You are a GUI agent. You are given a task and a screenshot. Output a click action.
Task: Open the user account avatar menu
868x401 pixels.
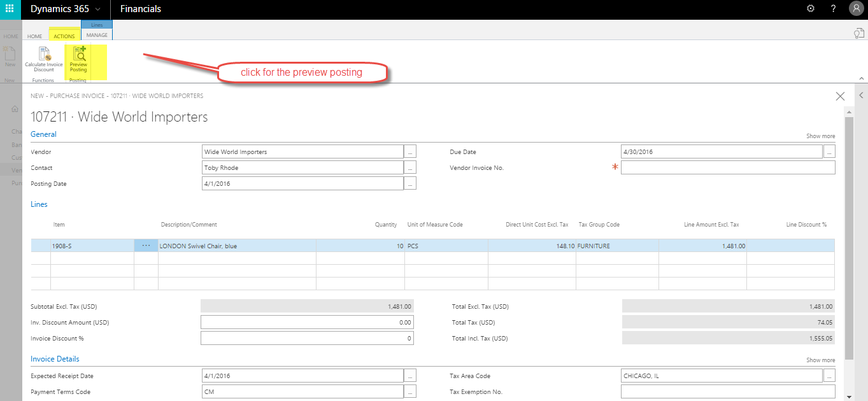856,8
